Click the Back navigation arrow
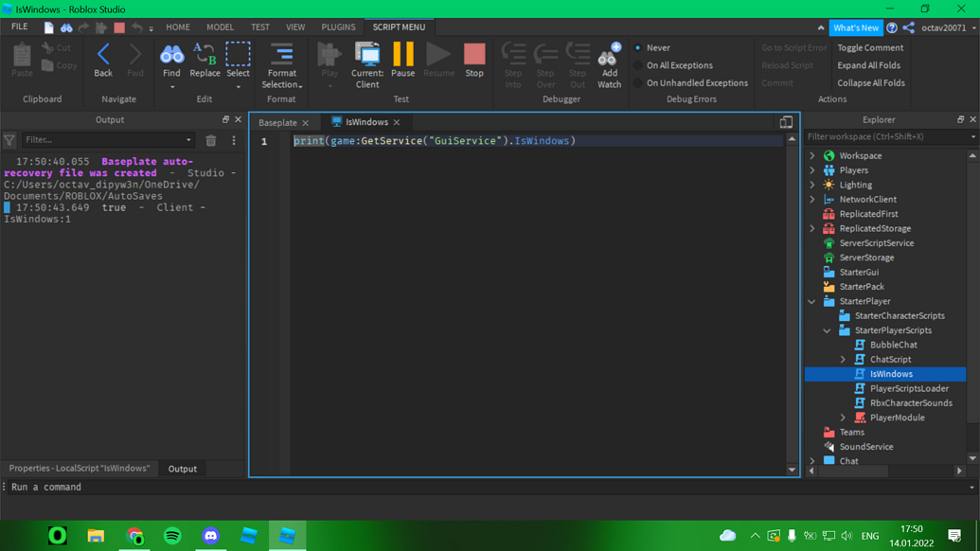Image resolution: width=980 pixels, height=551 pixels. tap(103, 54)
